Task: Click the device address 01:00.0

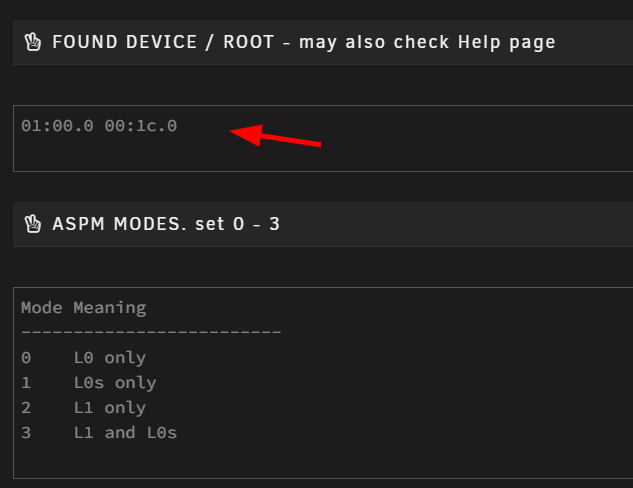Action: coord(57,126)
